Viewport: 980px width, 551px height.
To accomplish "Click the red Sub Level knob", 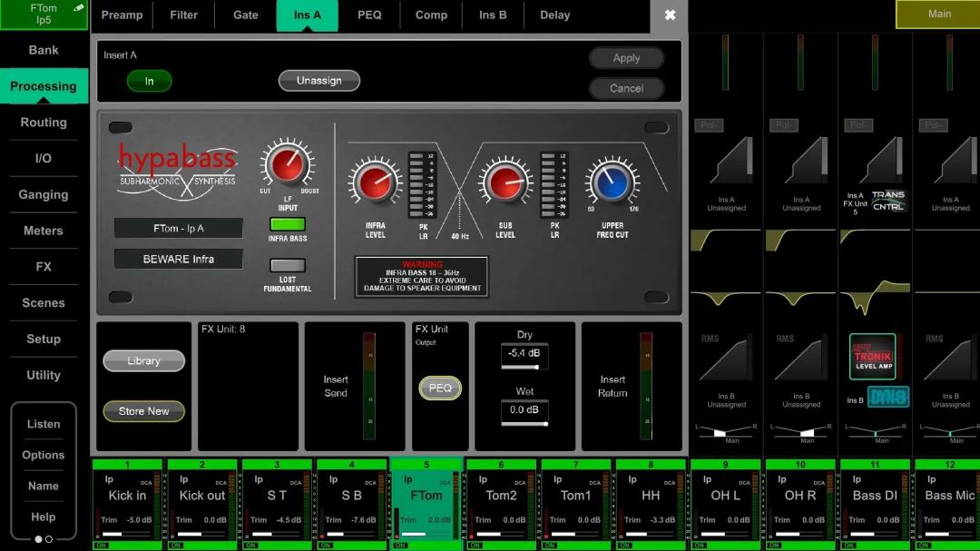I will click(505, 182).
